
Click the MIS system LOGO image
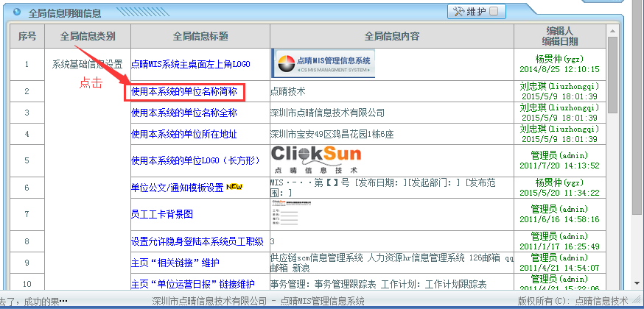[323, 63]
